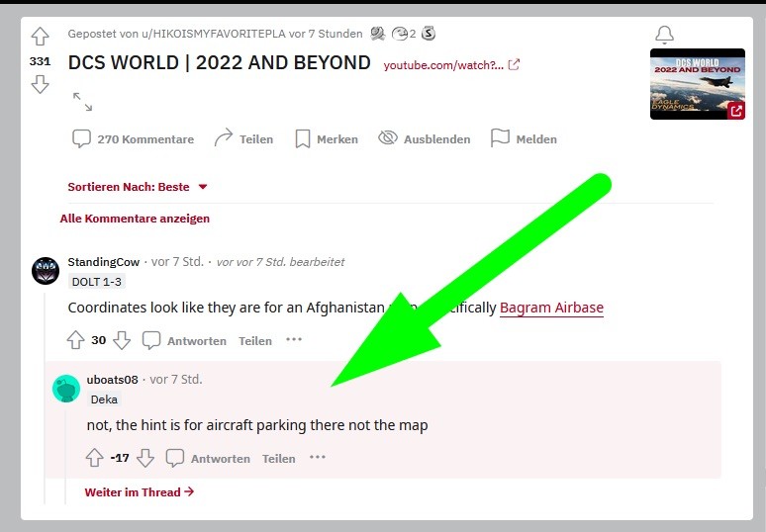Image resolution: width=766 pixels, height=532 pixels.
Task: Hide the post with Ausblenden
Action: click(x=424, y=139)
